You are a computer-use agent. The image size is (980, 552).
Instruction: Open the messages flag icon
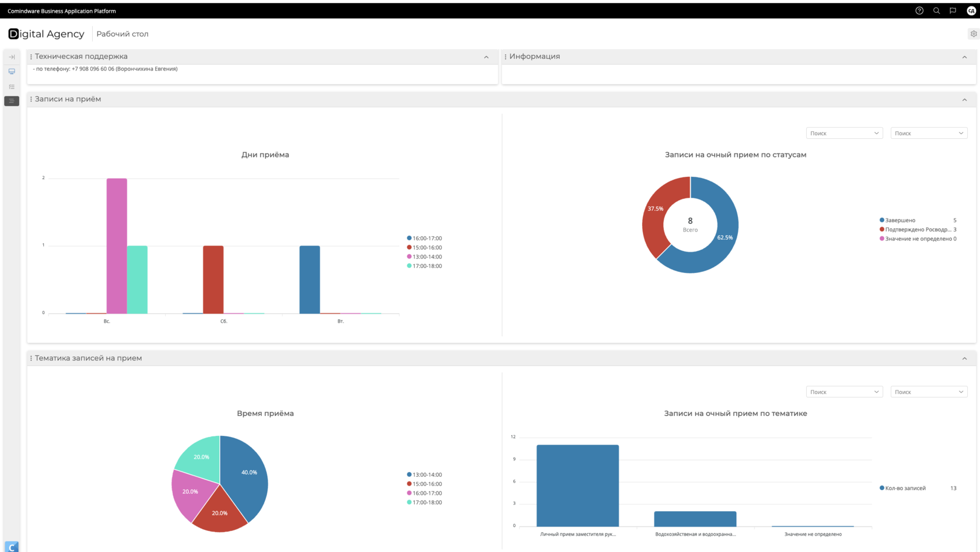[953, 11]
